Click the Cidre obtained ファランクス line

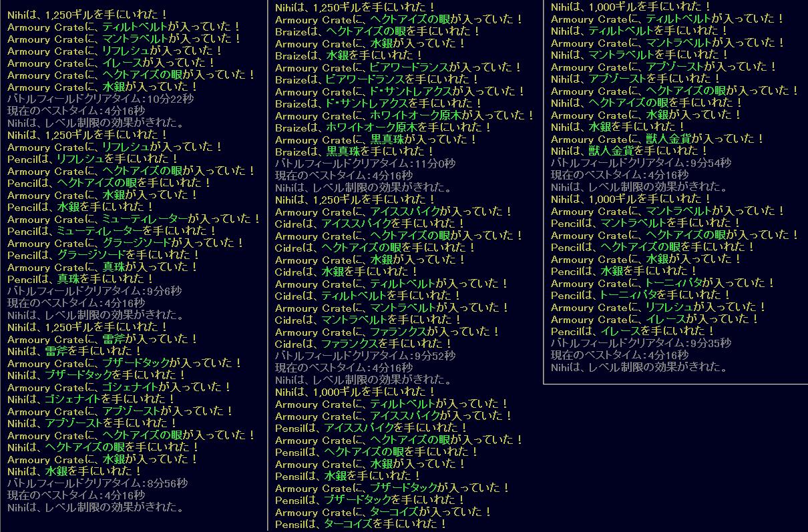pyautogui.click(x=364, y=344)
